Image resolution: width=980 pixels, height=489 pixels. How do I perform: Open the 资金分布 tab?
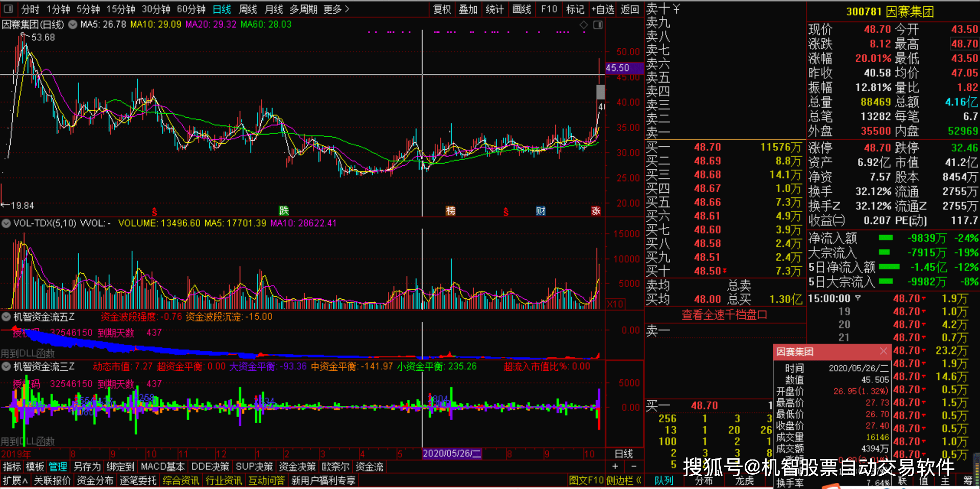[x=95, y=480]
